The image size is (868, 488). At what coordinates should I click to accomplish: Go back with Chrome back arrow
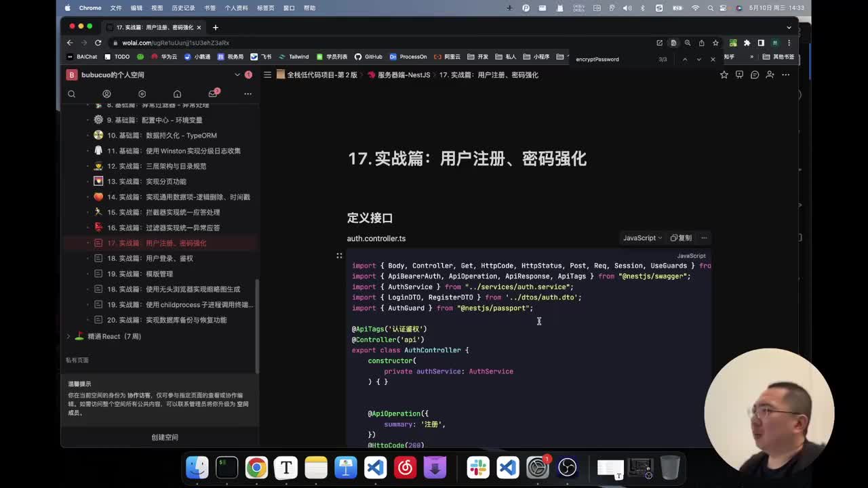[x=70, y=43]
